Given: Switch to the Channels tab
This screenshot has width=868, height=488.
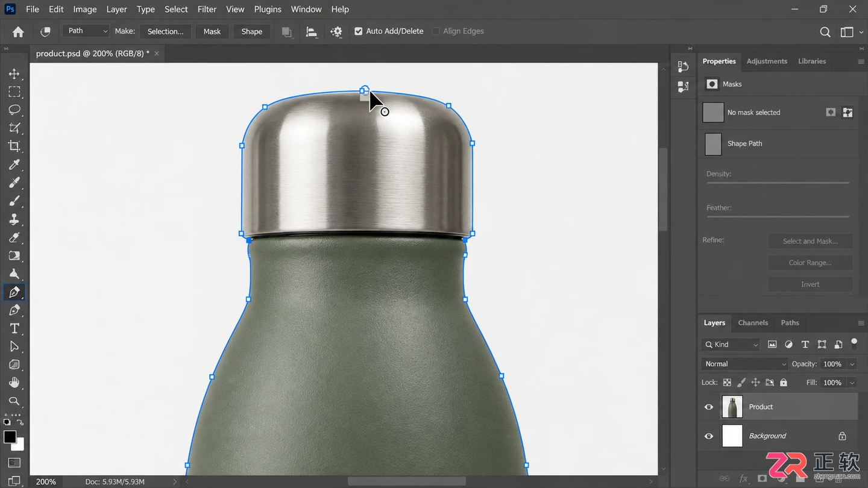Looking at the screenshot, I should 753,323.
